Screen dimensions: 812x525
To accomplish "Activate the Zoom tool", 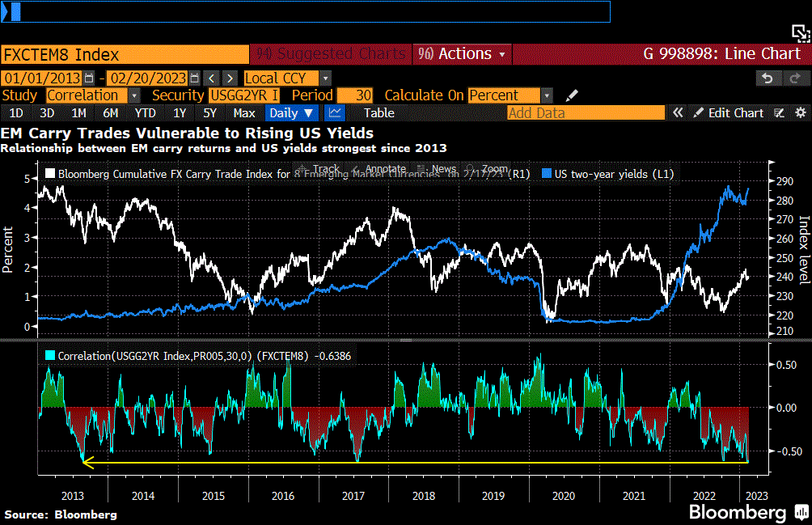I will tap(488, 169).
